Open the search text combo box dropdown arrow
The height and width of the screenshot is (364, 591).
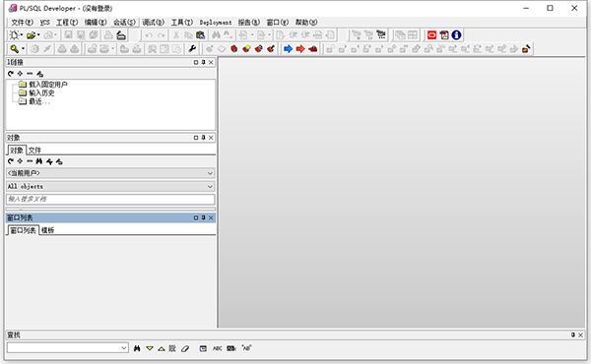coord(124,348)
